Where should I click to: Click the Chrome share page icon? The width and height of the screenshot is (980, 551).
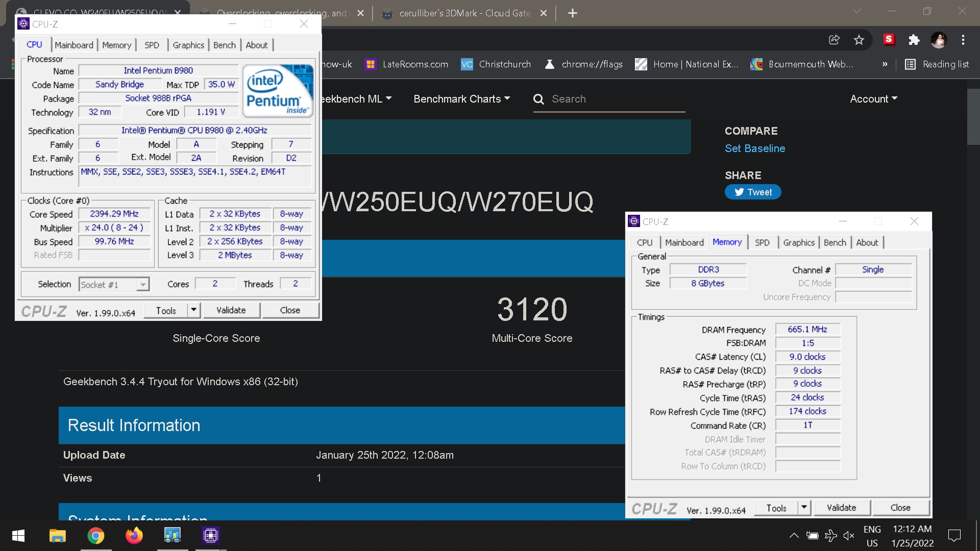pos(834,40)
